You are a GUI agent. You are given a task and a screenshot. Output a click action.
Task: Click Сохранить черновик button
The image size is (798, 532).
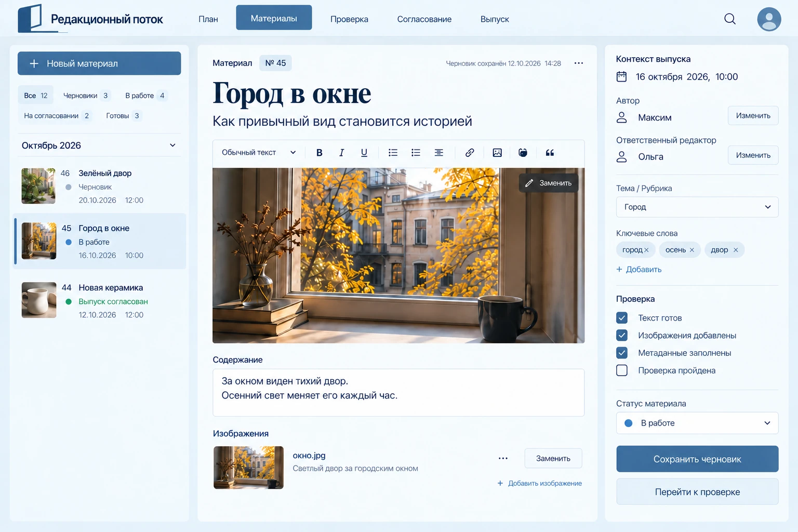pyautogui.click(x=697, y=459)
